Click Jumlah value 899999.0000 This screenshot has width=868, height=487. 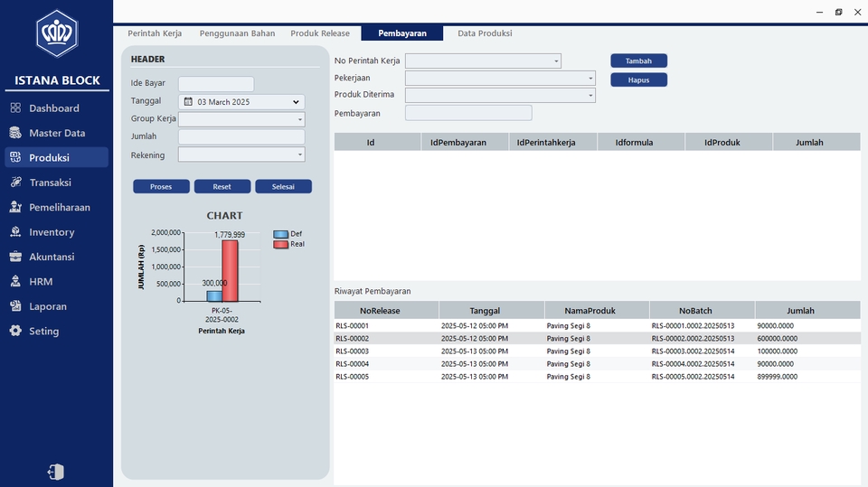[x=778, y=377]
